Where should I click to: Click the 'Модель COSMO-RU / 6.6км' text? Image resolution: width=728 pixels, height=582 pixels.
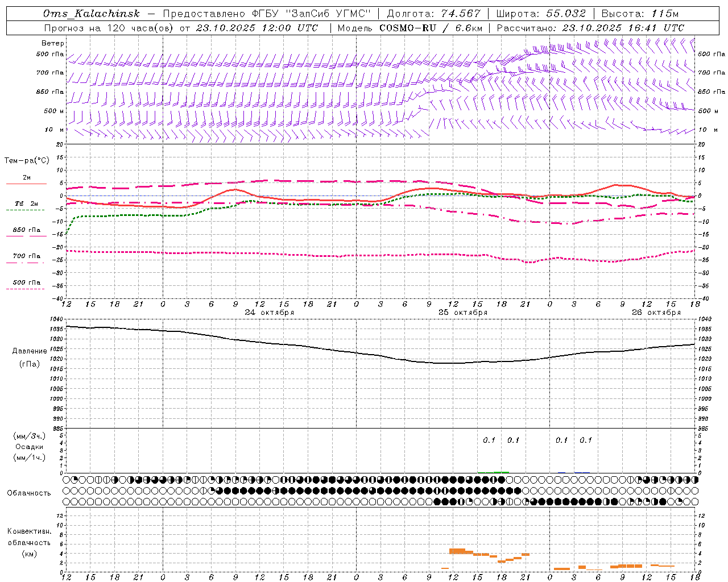click(409, 28)
